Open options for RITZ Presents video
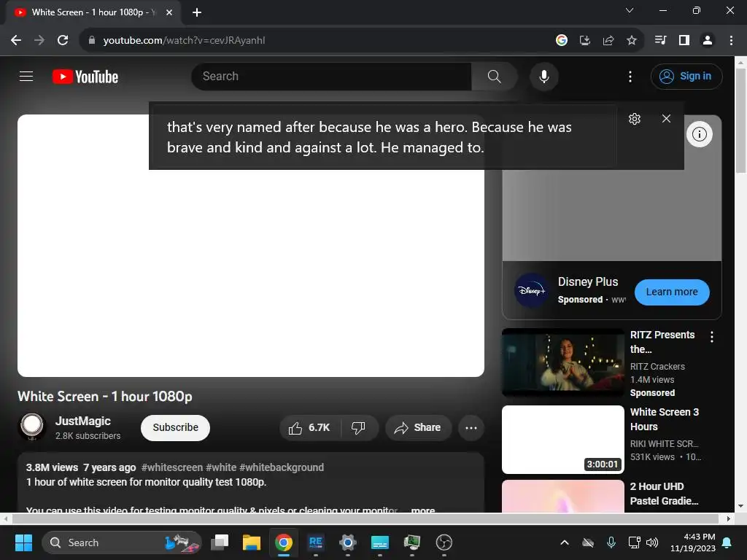Viewport: 747px width, 560px height. [711, 337]
